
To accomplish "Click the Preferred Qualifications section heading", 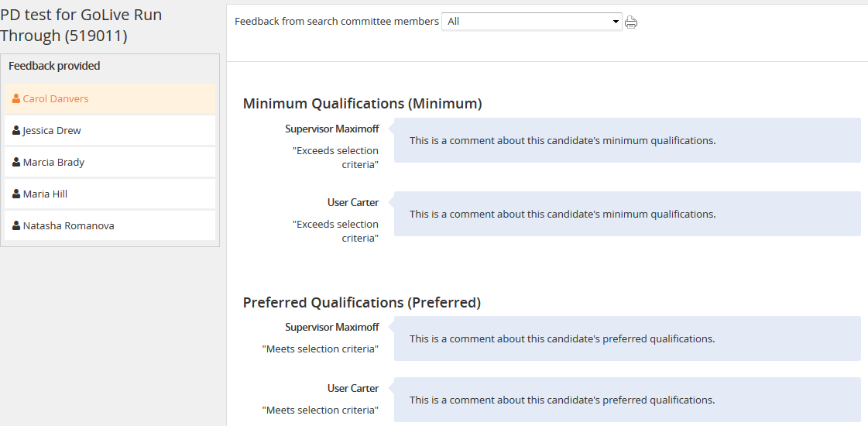I will point(362,303).
